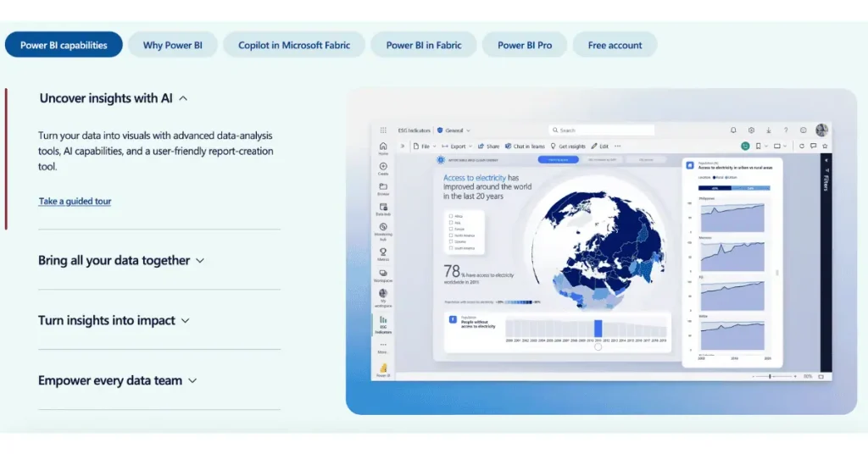
Task: Click the Create icon in sidebar
Action: tap(383, 169)
